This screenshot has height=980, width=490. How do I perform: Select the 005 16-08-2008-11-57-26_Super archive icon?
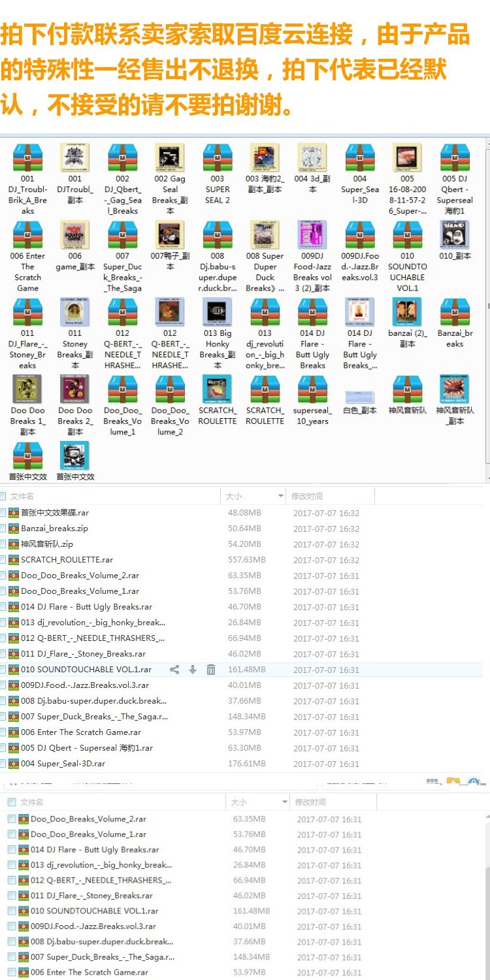408,157
